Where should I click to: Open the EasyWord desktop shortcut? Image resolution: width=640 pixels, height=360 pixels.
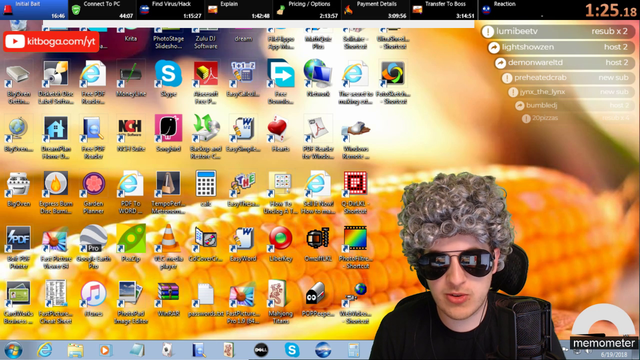(x=243, y=244)
